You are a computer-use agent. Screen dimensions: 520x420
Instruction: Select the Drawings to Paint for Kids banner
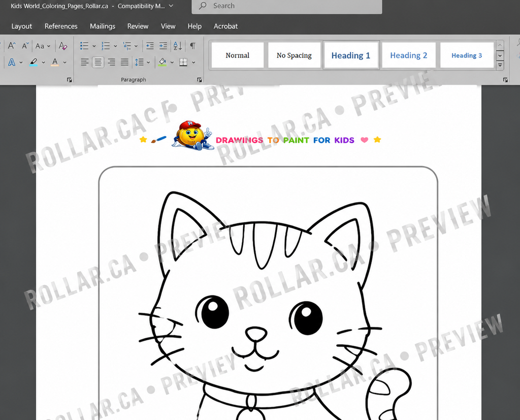click(x=261, y=136)
